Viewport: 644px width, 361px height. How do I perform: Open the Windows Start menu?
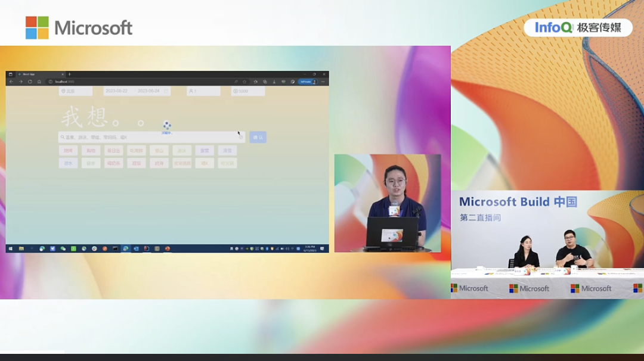10,248
